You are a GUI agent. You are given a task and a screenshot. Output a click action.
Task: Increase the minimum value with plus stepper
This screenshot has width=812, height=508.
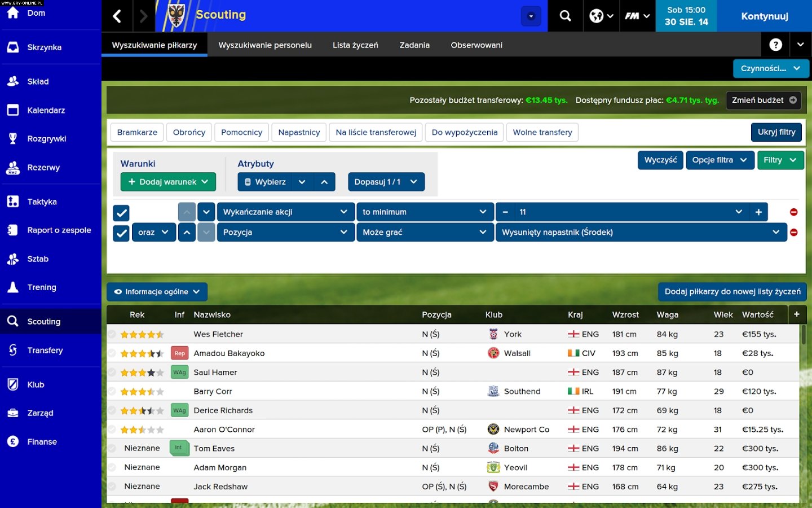(x=759, y=212)
